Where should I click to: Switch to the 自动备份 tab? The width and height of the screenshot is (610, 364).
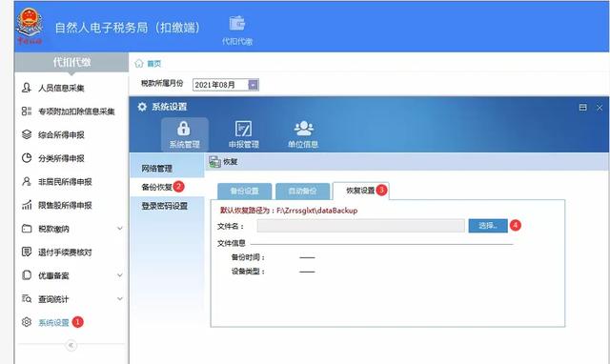pyautogui.click(x=303, y=191)
